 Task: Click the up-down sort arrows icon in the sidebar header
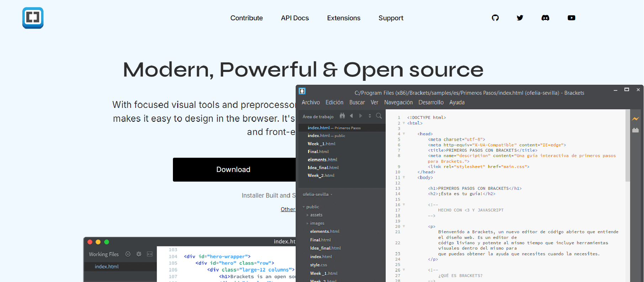pos(370,116)
